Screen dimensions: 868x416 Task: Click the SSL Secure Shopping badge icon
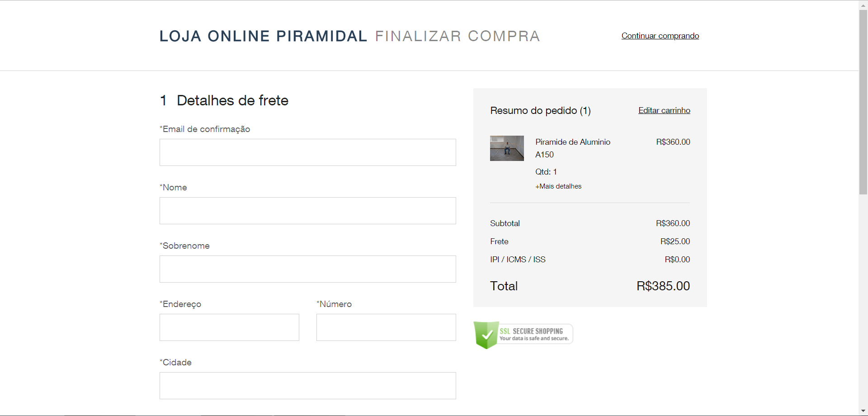(x=523, y=335)
